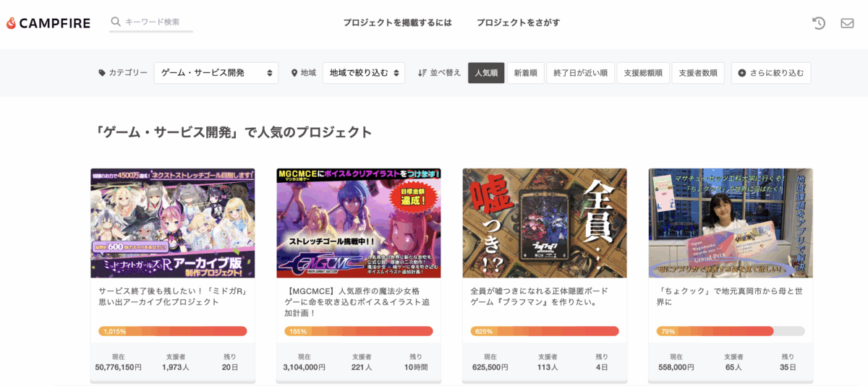868x386 pixels.
Task: Click the magnifier search icon
Action: click(x=116, y=22)
